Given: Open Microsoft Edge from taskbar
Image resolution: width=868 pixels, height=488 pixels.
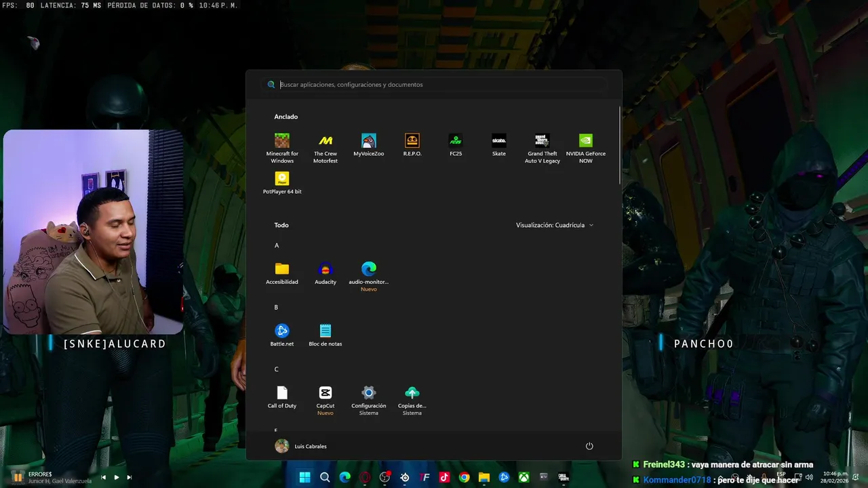Looking at the screenshot, I should point(344,477).
